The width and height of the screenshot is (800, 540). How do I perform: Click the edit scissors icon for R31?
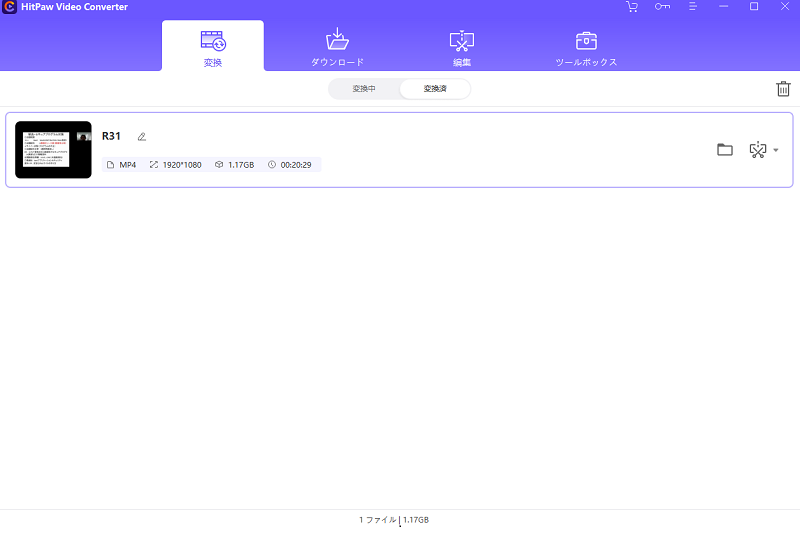coord(758,150)
